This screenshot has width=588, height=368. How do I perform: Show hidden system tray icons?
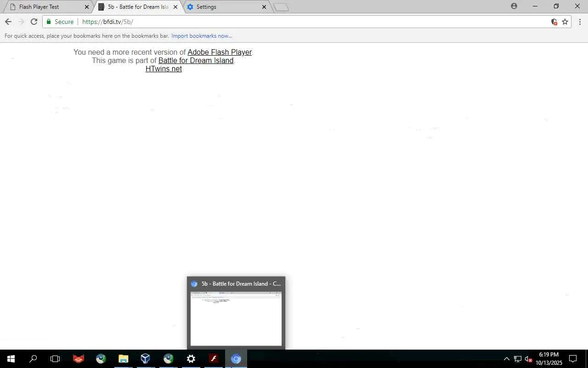pos(507,359)
